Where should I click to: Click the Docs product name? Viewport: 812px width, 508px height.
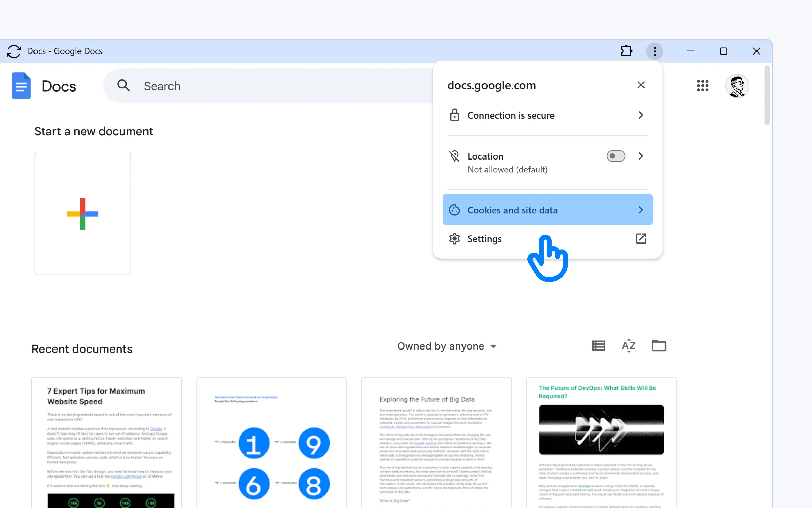point(59,86)
